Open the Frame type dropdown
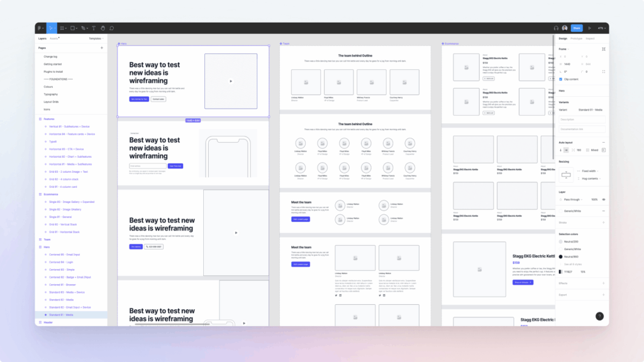The width and height of the screenshot is (644, 362). point(563,49)
